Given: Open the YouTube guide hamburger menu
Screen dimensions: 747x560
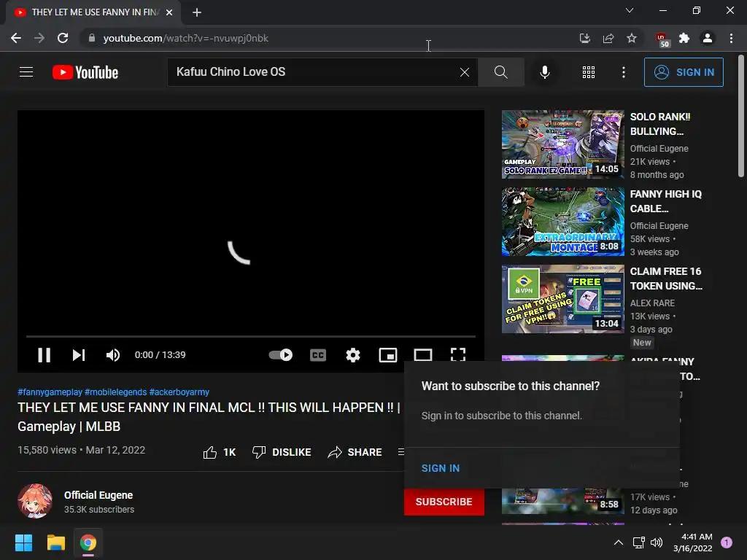Looking at the screenshot, I should [26, 72].
